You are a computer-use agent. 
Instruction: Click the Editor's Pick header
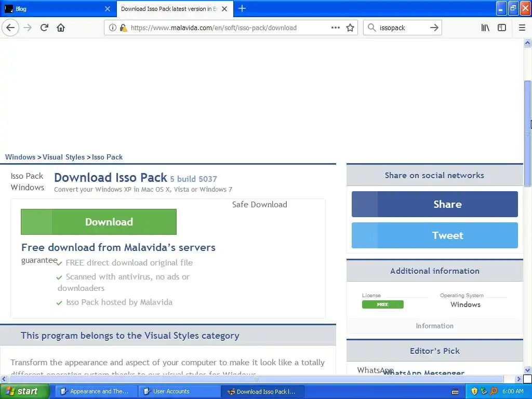[x=435, y=351]
